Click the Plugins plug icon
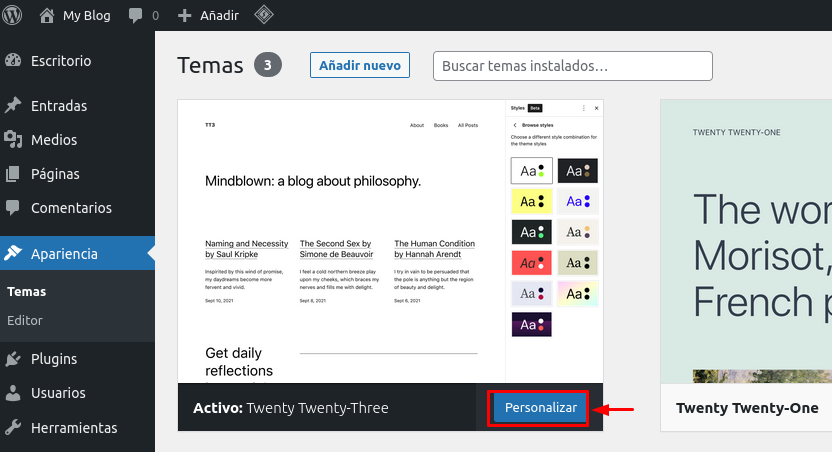Viewport: 832px width, 452px height. point(13,359)
